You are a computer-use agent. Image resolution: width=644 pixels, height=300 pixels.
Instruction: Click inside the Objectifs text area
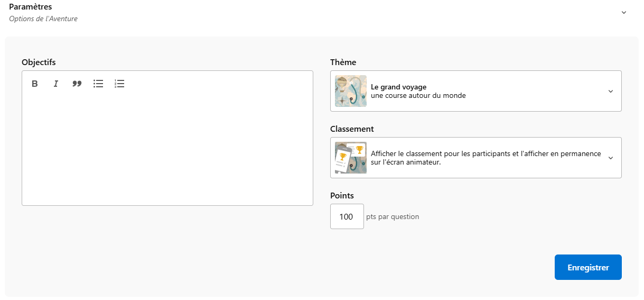pos(167,148)
